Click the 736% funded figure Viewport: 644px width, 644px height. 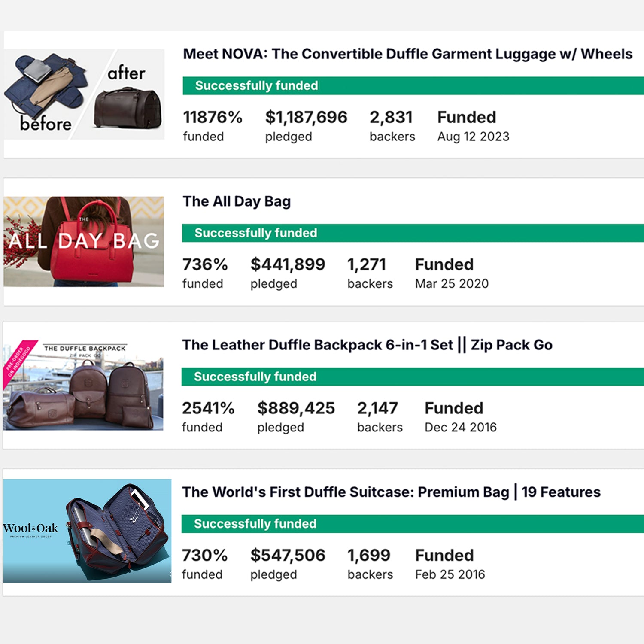pyautogui.click(x=205, y=265)
